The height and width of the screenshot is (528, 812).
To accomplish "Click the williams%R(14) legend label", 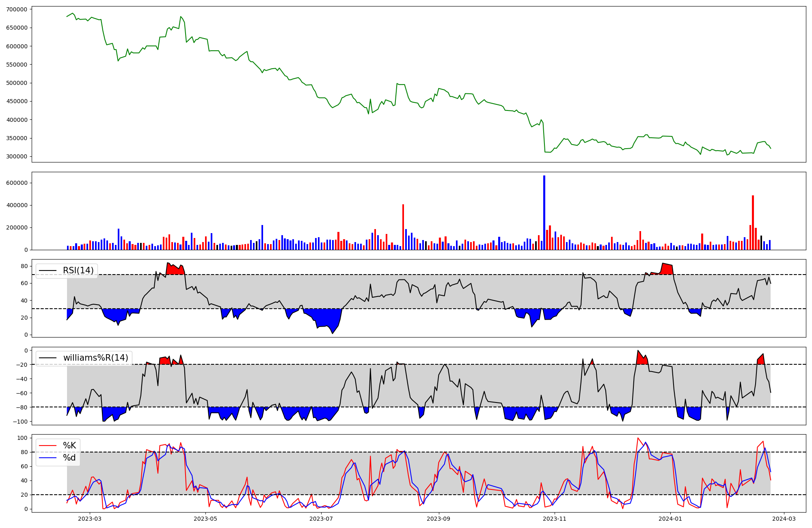I will pos(95,358).
